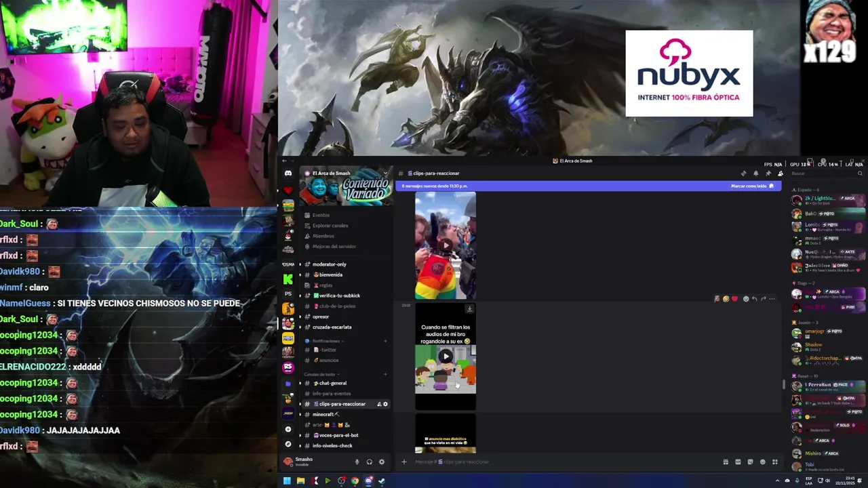Open emoji picker in message bar
This screenshot has height=488, width=868.
coord(762,462)
